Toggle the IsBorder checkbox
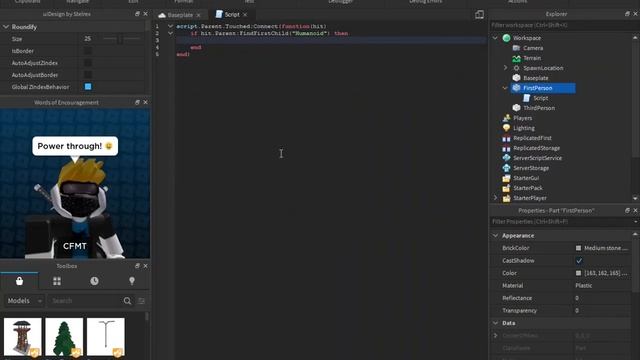640x360 pixels. coord(88,51)
